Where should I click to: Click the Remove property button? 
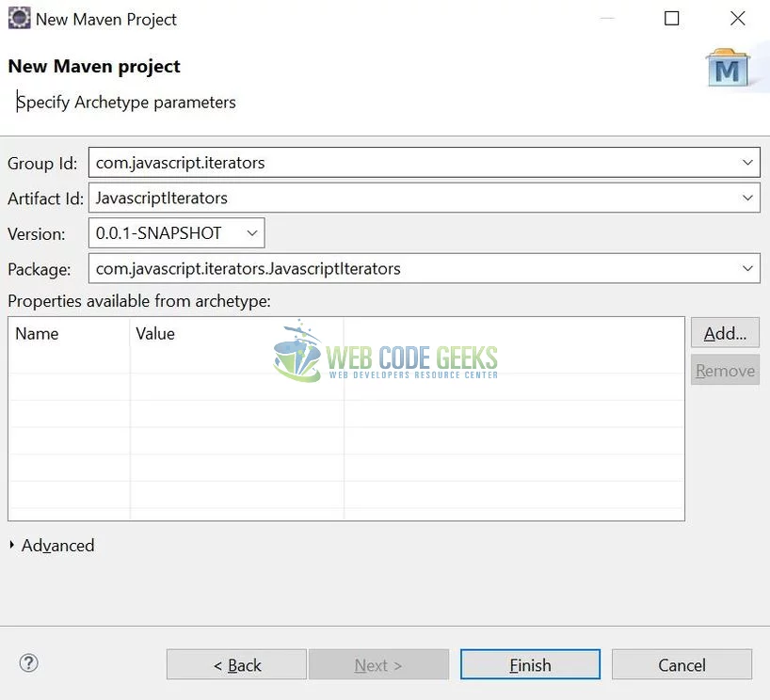(725, 371)
